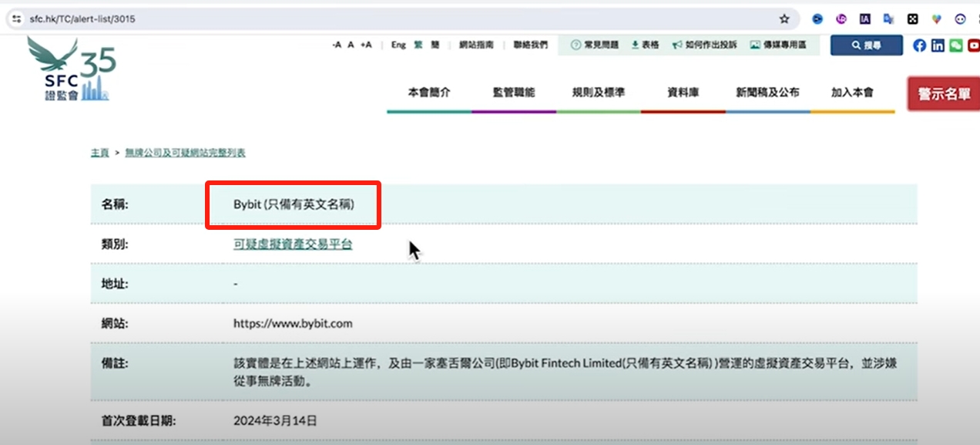Click the 名稱 row label
This screenshot has width=980, height=445.
tap(115, 204)
